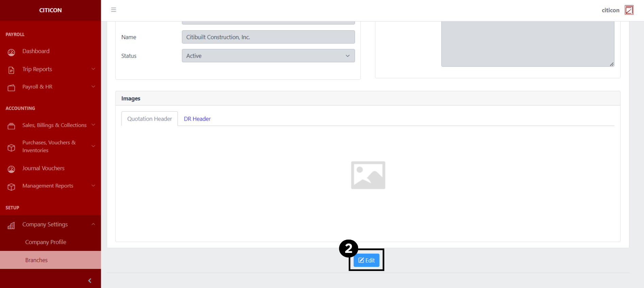Switch to the DR Header tab
Viewport: 644px width, 288px height.
click(x=197, y=119)
